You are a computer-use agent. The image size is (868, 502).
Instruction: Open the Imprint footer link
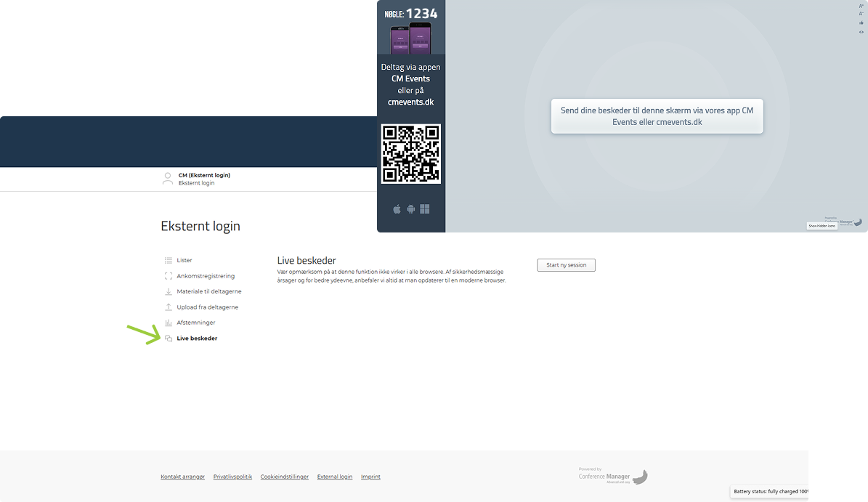[370, 477]
